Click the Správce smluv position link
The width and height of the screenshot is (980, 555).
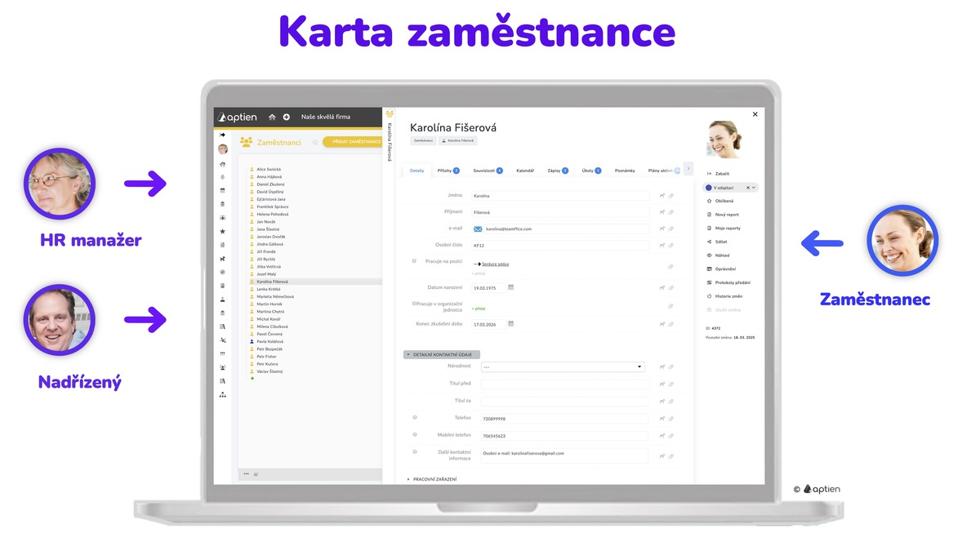pos(495,264)
